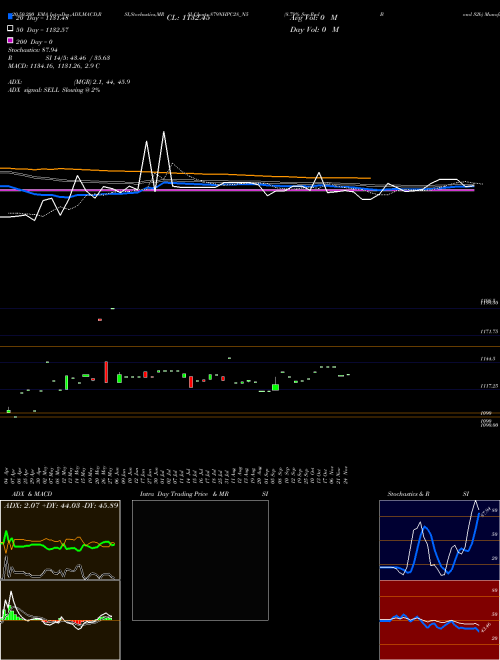The image size is (500, 660).
Task: Click the 1171.75 price axis label
Action: coord(489,332)
